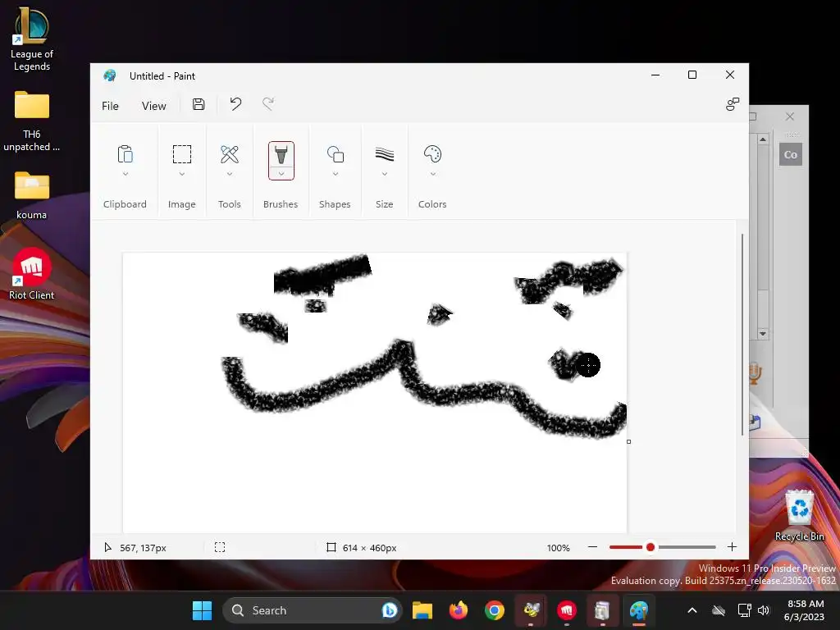The image size is (840, 630).
Task: Switch to Paint in the taskbar
Action: pos(638,610)
